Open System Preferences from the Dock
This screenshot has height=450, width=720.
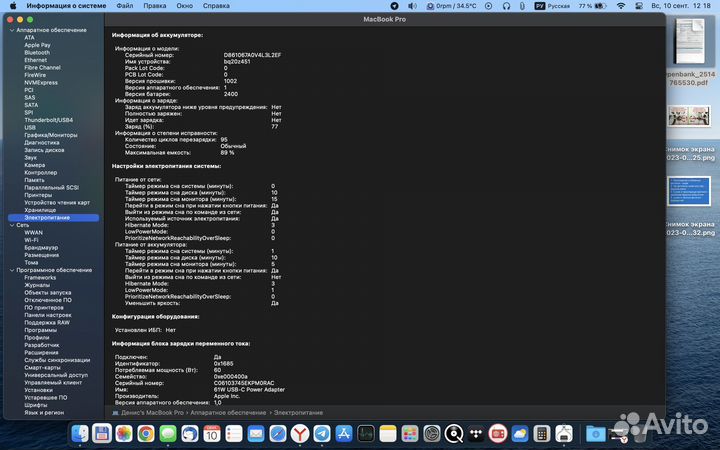(x=432, y=433)
